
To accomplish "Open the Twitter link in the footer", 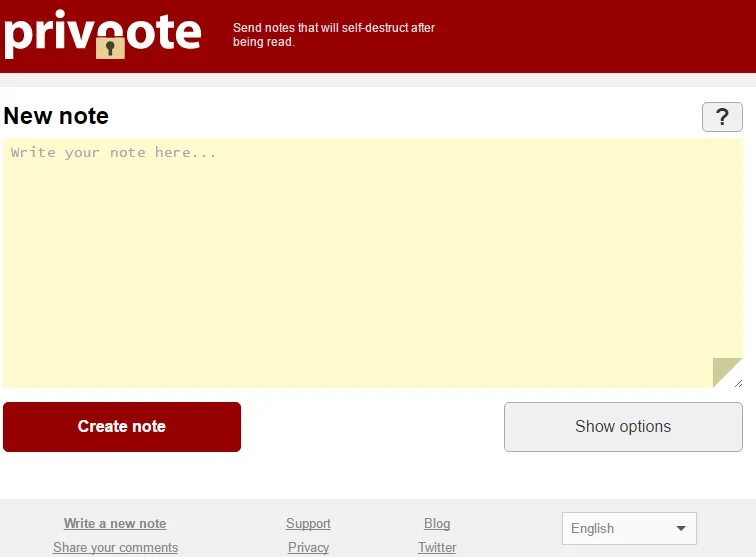I will [437, 547].
